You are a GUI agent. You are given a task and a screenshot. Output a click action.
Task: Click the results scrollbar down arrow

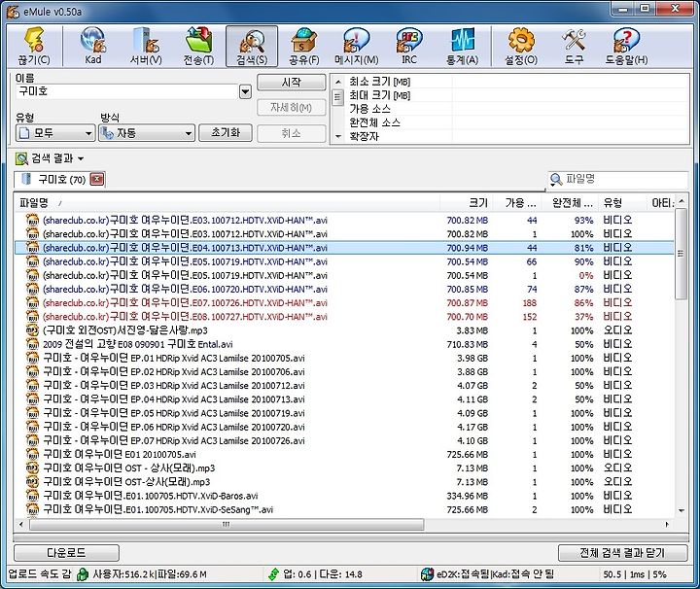[x=681, y=510]
